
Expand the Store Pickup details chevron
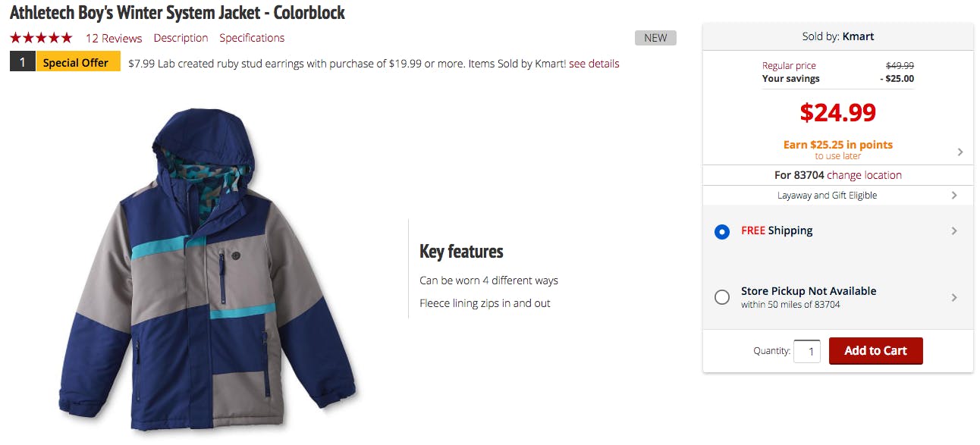(x=954, y=297)
